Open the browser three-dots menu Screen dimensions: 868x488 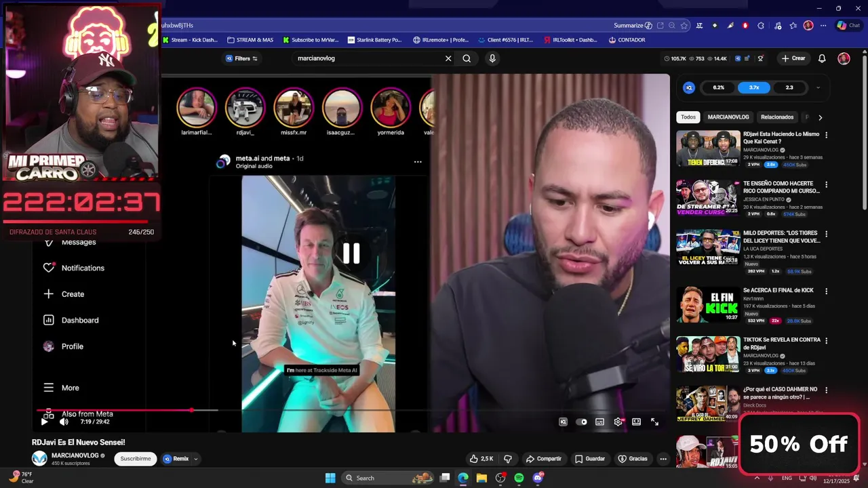point(823,26)
